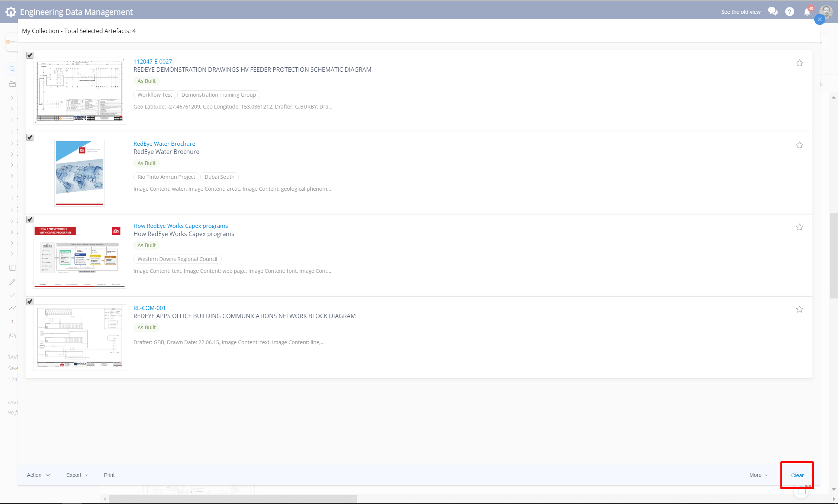Screen dimensions: 838x504
Task: Close the My Collection panel
Action: point(820,19)
